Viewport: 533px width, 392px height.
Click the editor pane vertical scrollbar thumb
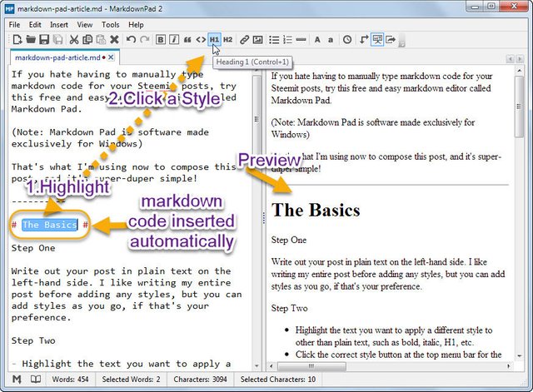tap(257, 119)
